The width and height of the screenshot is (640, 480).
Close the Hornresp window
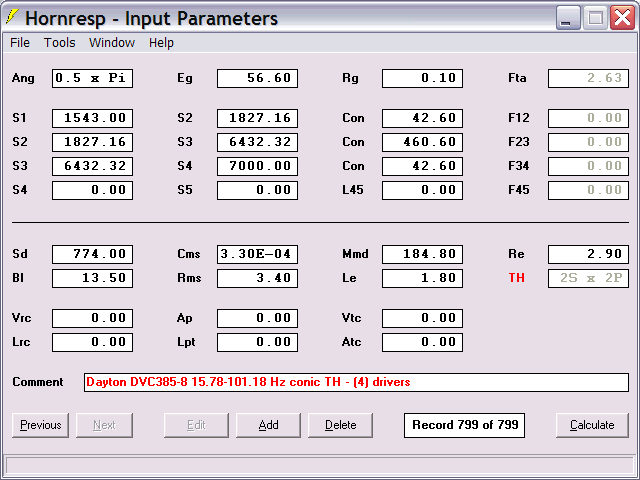pos(622,18)
